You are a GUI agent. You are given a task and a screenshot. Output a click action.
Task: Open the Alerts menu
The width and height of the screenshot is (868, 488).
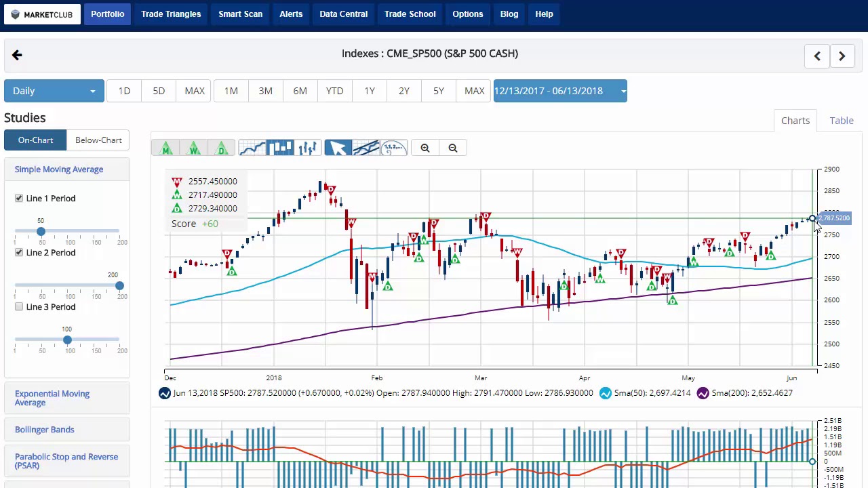point(291,14)
